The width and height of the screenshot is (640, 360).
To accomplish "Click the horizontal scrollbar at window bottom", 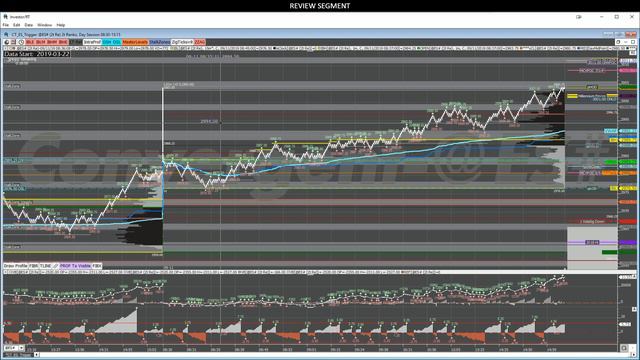I will click(x=335, y=355).
